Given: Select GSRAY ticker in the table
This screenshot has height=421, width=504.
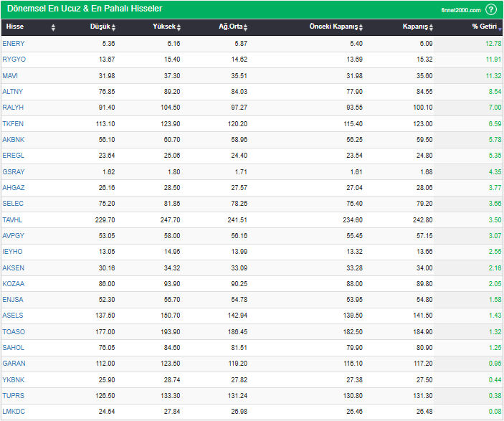Looking at the screenshot, I should [13, 172].
